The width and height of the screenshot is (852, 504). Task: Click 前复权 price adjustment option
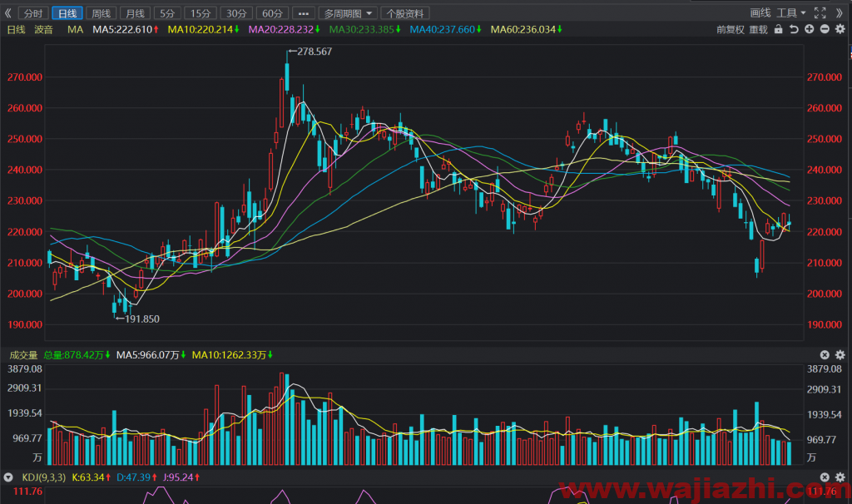coord(731,29)
